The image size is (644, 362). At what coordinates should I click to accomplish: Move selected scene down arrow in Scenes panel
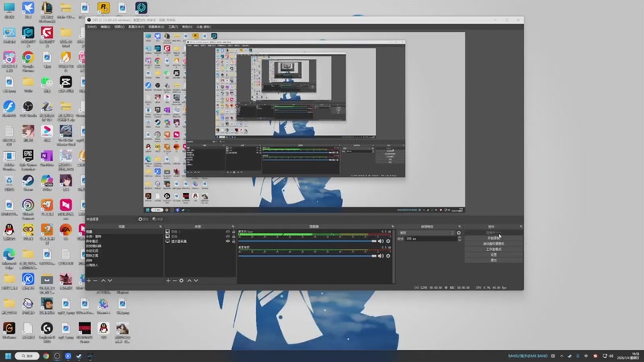click(x=109, y=280)
